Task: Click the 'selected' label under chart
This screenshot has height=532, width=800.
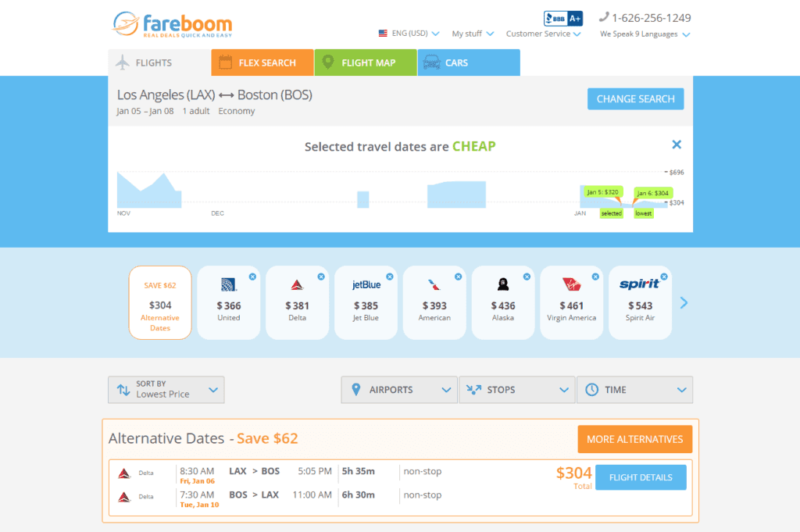Action: pyautogui.click(x=611, y=213)
